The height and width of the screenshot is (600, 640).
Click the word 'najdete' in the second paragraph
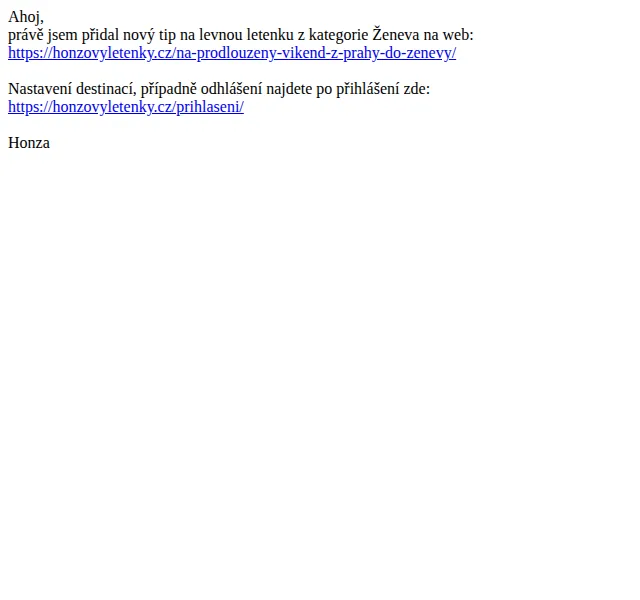point(289,89)
